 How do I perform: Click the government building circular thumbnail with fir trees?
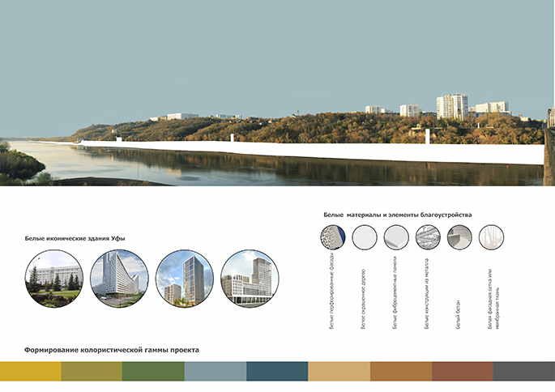tap(54, 279)
